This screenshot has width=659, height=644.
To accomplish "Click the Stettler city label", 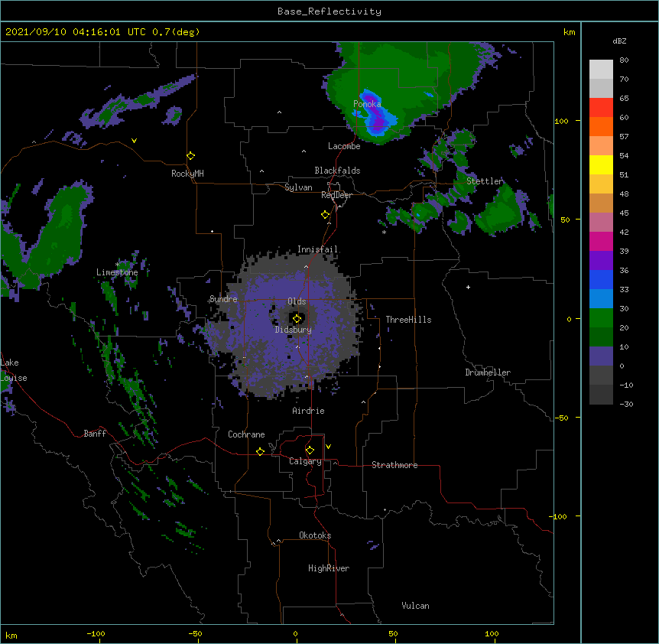I will (485, 181).
